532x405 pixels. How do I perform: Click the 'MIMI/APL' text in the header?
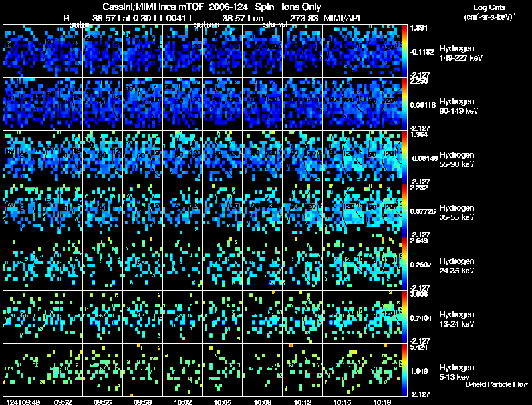click(343, 18)
